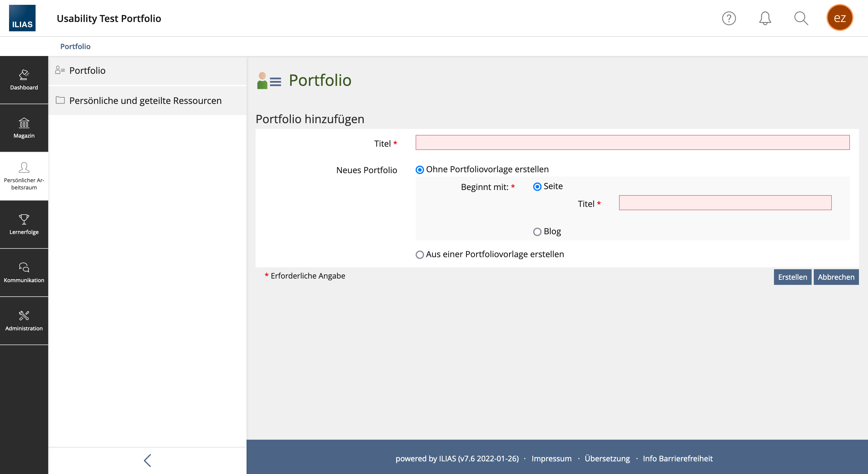Select Ohne Portfoliovorlage erstellen option

(420, 170)
